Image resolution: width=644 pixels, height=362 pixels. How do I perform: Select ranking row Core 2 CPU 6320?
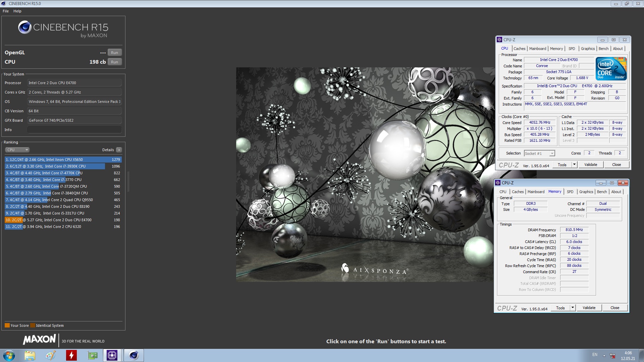[x=63, y=227]
